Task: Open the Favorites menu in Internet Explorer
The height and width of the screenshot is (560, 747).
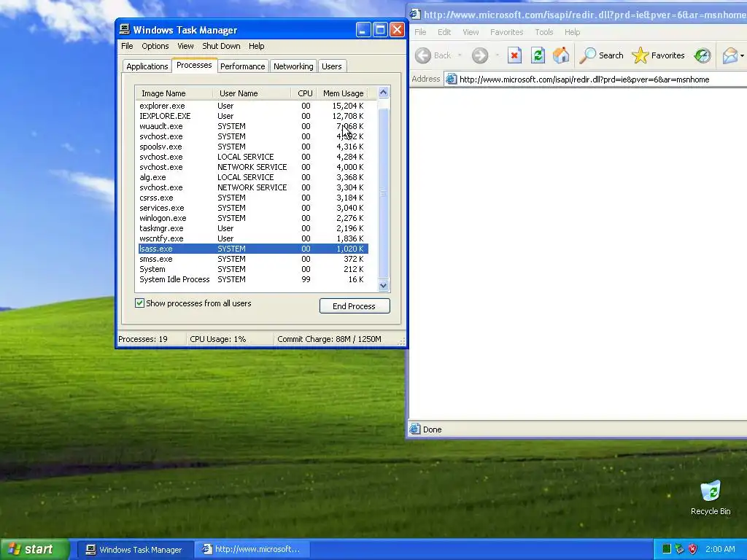Action: point(506,32)
